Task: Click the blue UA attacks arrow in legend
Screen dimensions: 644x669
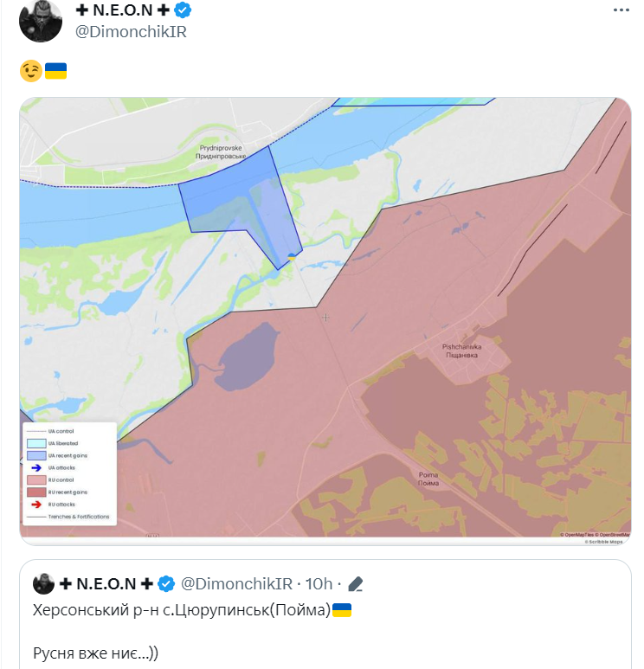Action: pos(36,467)
